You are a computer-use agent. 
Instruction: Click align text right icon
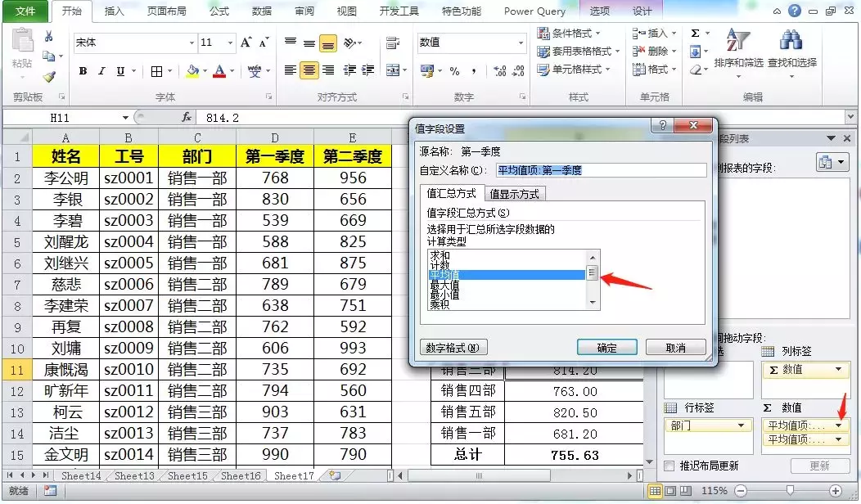coord(328,70)
